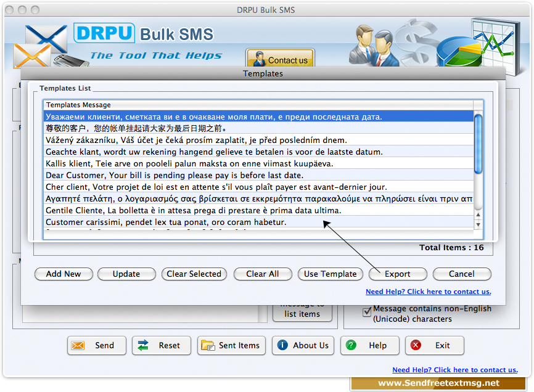Screen dimensions: 534x392
Task: Select the template row "Cher client"
Action: click(258, 187)
